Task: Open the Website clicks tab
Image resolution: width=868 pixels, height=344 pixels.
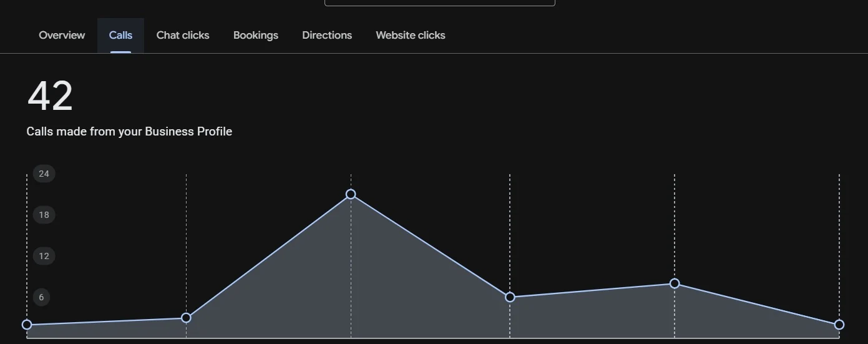Action: (411, 36)
